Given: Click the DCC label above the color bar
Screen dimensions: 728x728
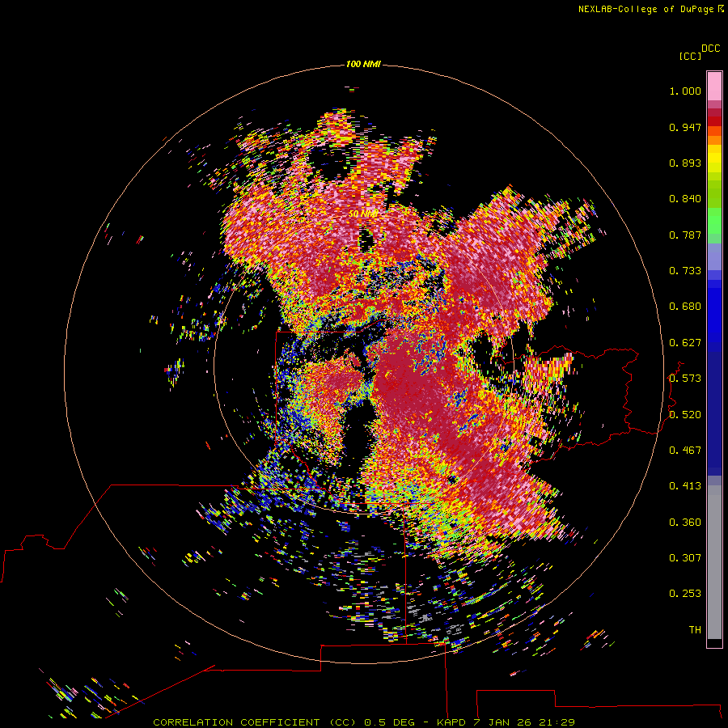Looking at the screenshot, I should [x=711, y=49].
